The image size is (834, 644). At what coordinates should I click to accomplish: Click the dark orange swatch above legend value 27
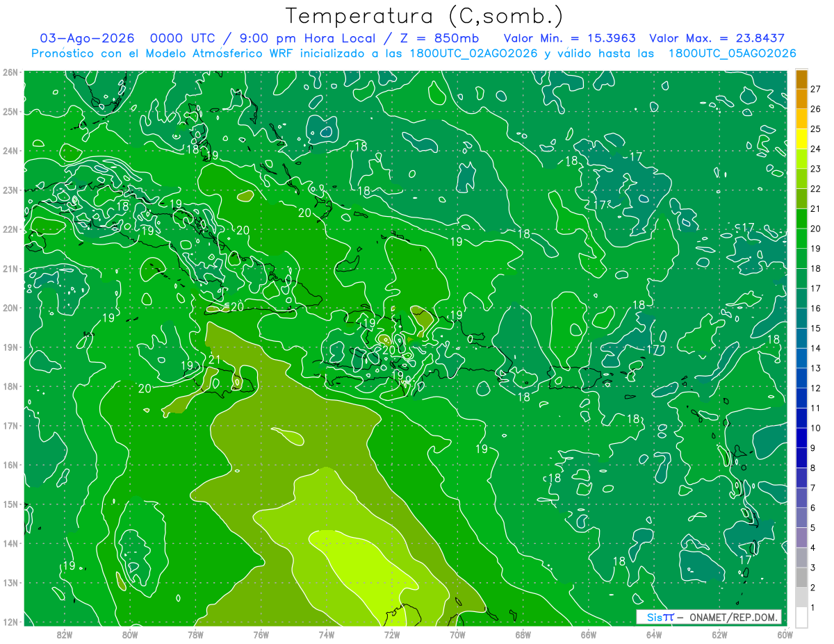pyautogui.click(x=801, y=79)
